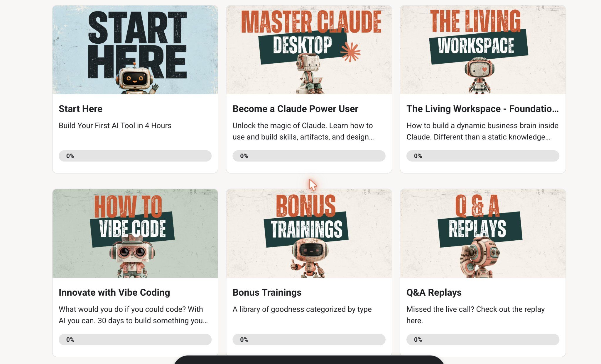Open the Q & A Replays thumbnail
Image resolution: width=601 pixels, height=364 pixels.
(x=483, y=233)
